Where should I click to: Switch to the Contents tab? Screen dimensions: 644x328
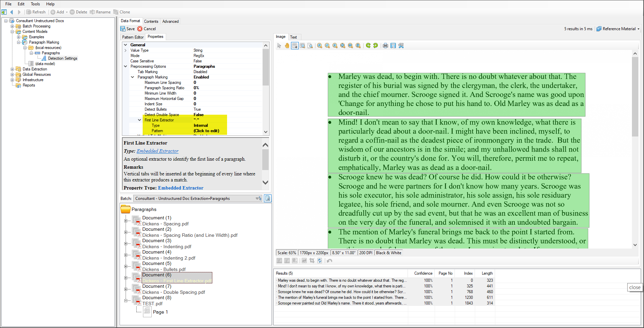(x=151, y=21)
